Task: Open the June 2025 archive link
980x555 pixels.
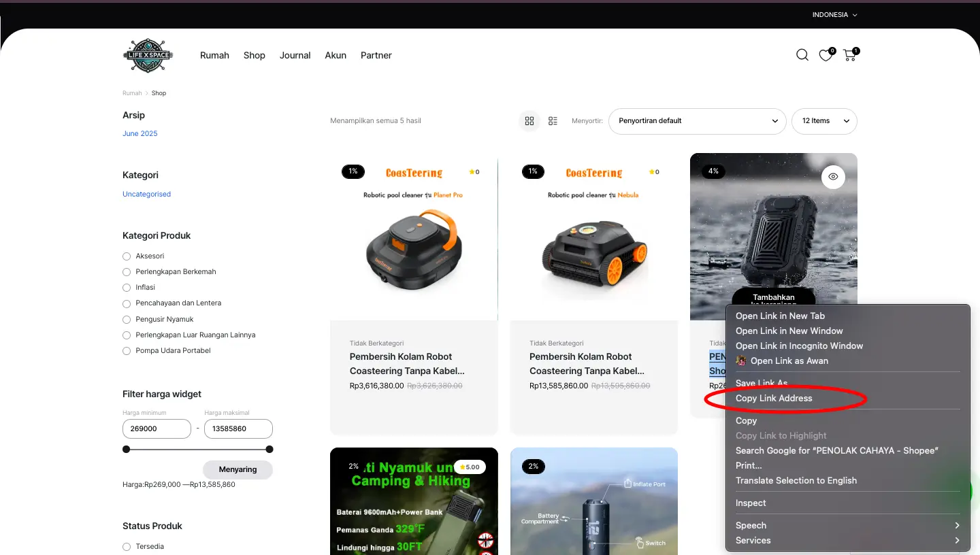Action: pos(140,133)
